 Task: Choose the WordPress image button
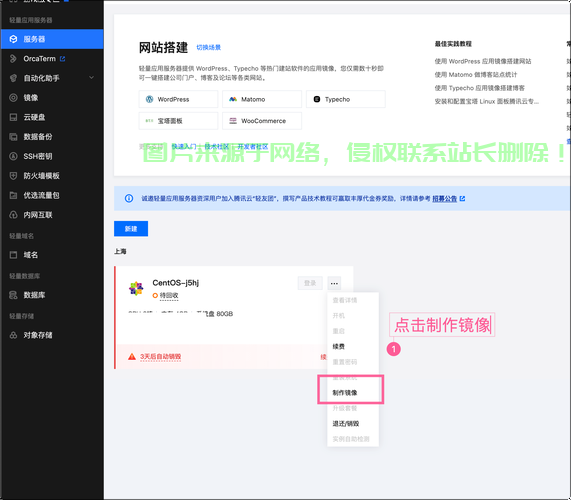coord(178,99)
